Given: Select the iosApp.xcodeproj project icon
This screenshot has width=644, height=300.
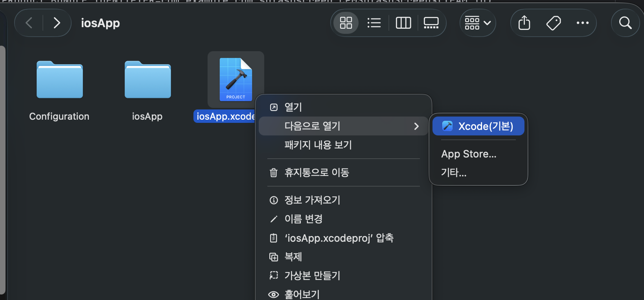Looking at the screenshot, I should pos(236,80).
